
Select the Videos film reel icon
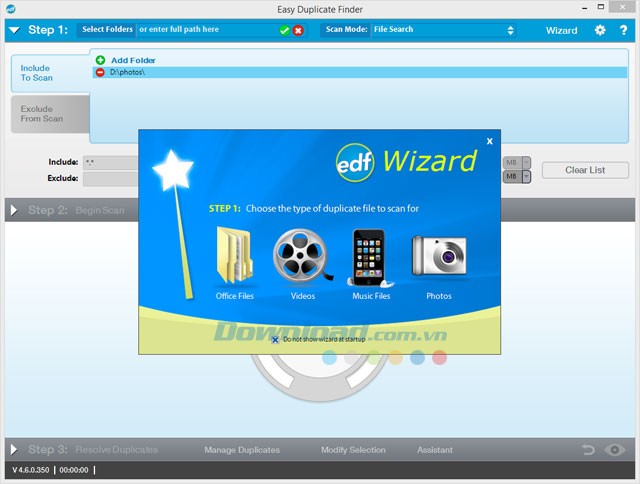302,257
